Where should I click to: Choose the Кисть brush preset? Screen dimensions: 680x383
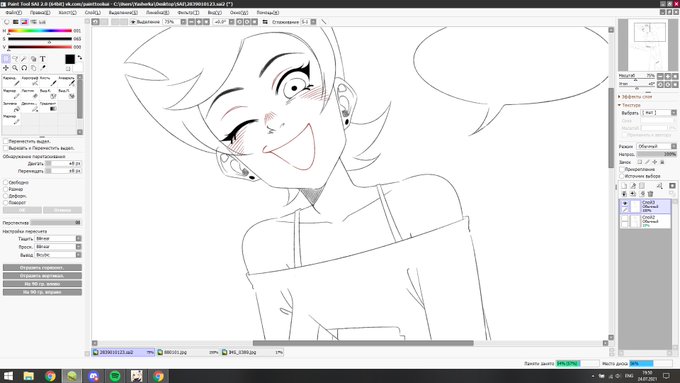click(48, 81)
